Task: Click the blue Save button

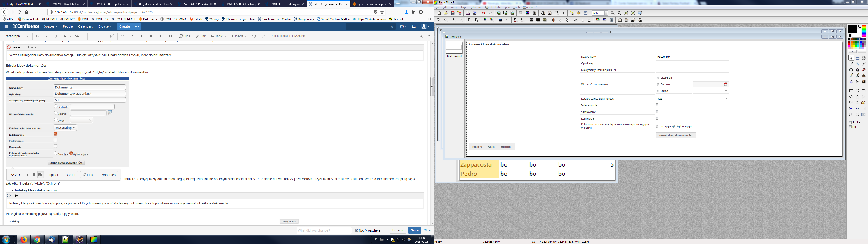Action: tap(415, 230)
